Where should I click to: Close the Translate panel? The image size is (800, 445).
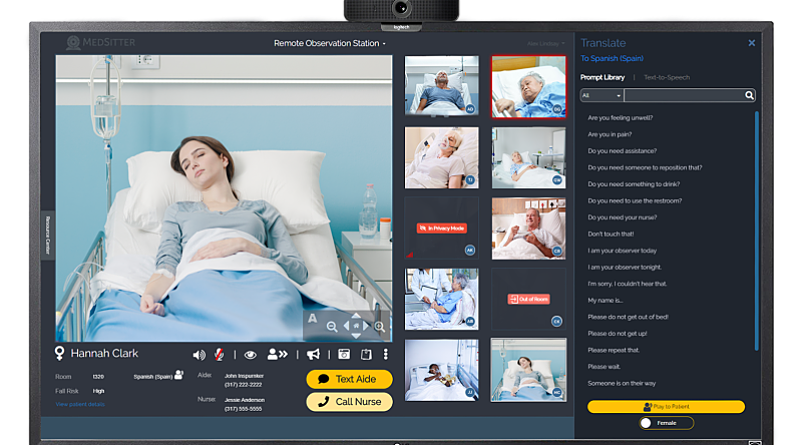coord(752,43)
